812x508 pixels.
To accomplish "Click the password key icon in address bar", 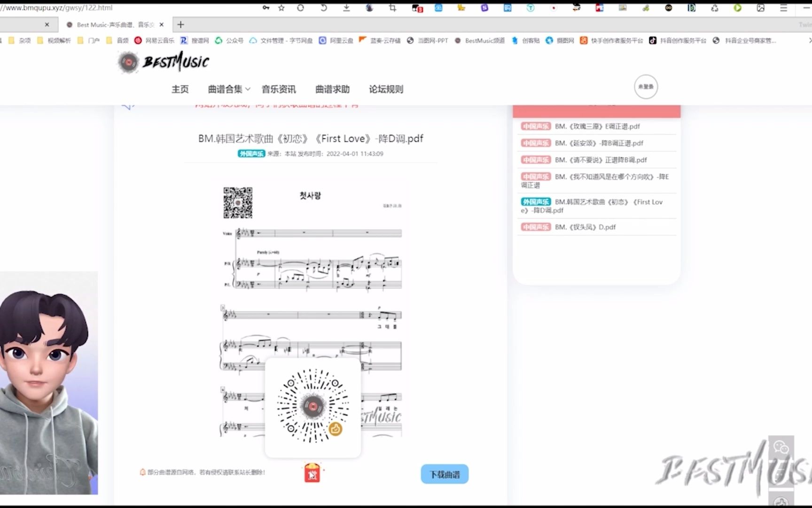I will tap(266, 8).
